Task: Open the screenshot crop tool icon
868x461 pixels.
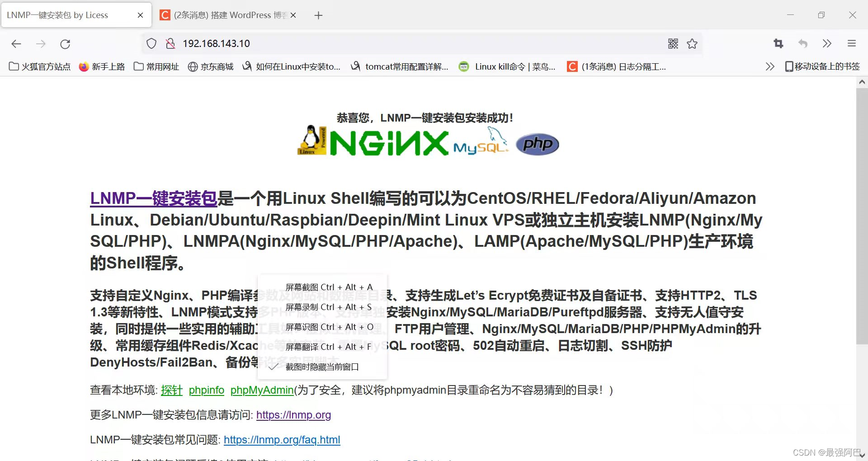Action: (778, 43)
